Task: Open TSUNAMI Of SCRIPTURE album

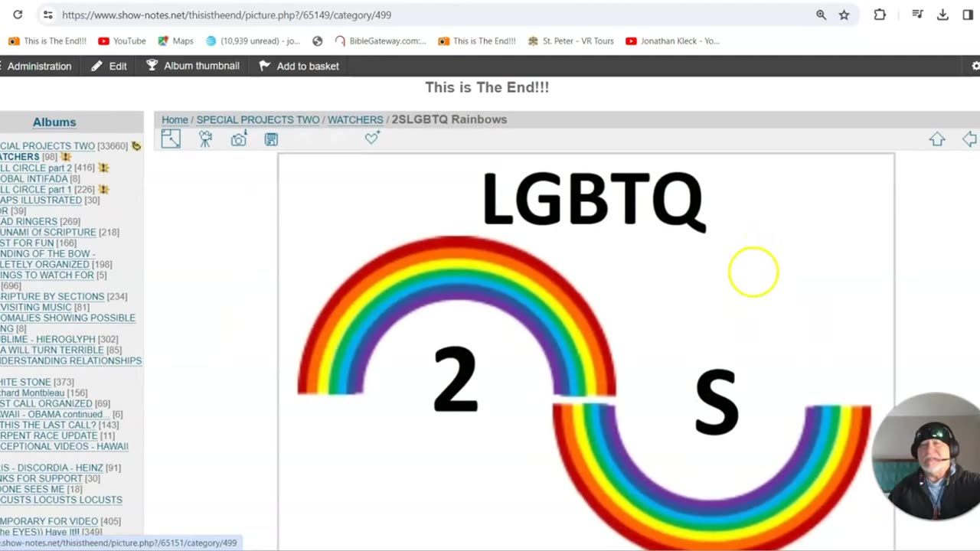Action: tap(48, 232)
